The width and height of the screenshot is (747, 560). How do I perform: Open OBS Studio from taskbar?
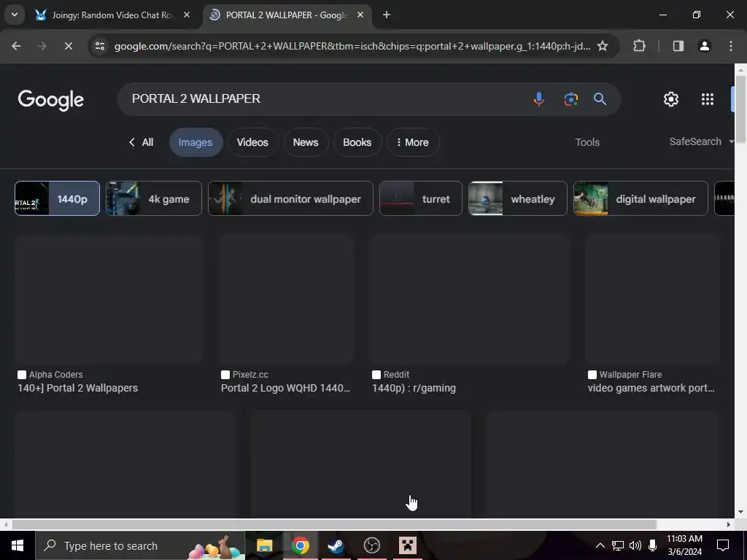[x=371, y=545]
